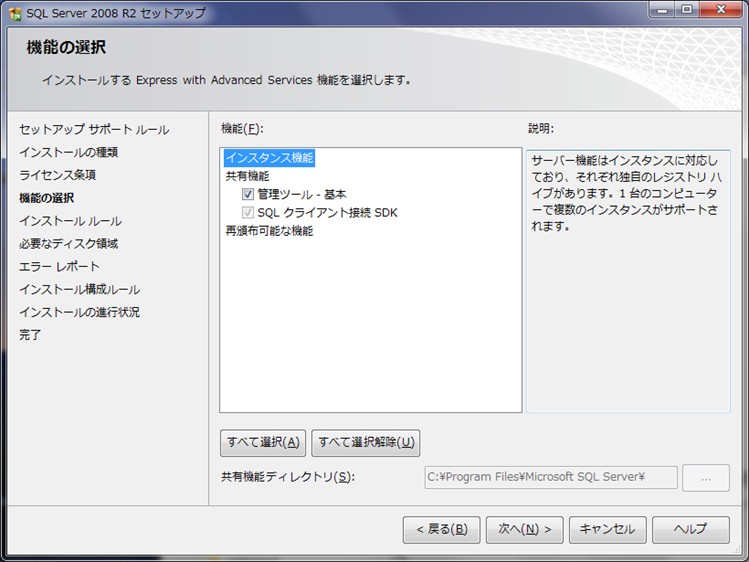Select the インスタンス機能 tree item

(269, 158)
